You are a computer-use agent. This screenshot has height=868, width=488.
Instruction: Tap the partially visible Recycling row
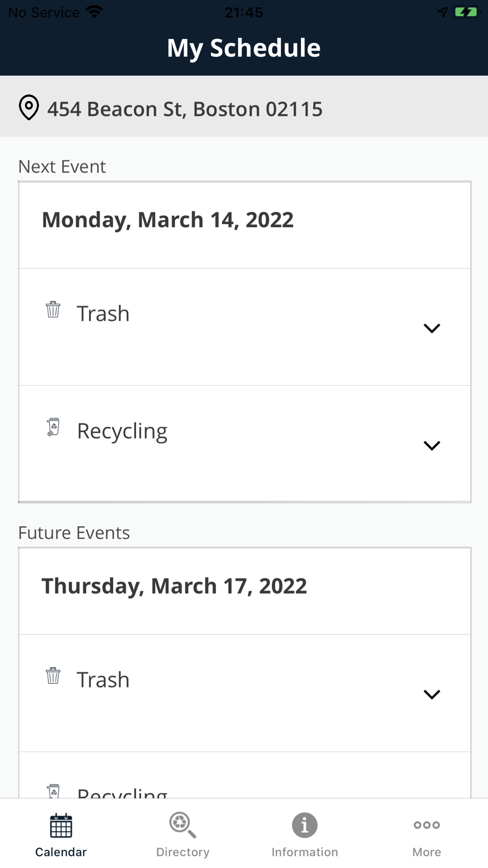click(x=122, y=791)
